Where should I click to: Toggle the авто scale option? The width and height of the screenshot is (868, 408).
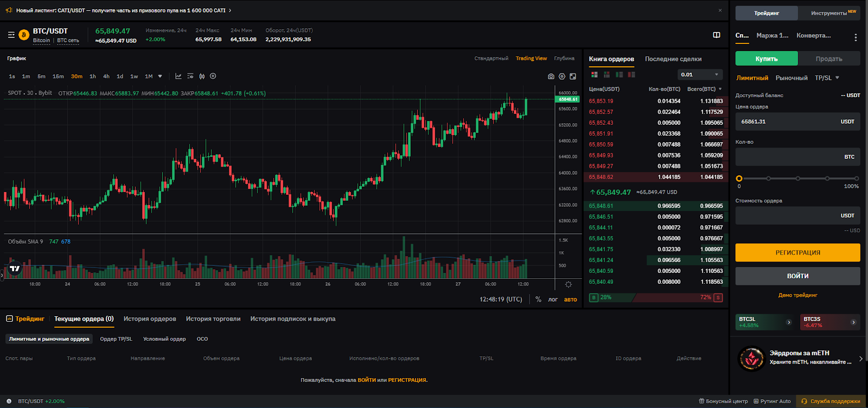click(x=570, y=299)
